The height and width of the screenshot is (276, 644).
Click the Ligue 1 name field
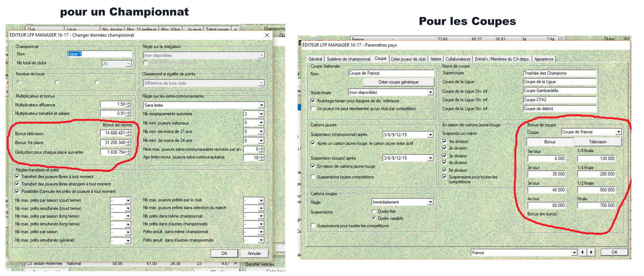[x=100, y=54]
